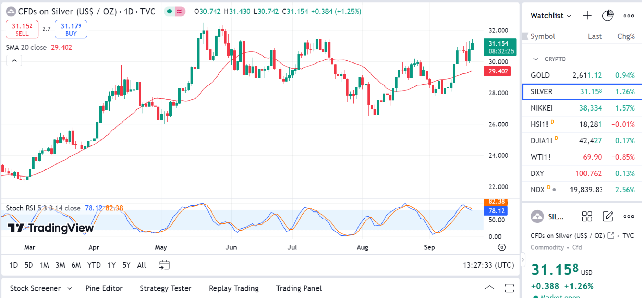Maximize the bottom panel with square icon
Image resolution: width=644 pixels, height=303 pixels.
coord(509,288)
